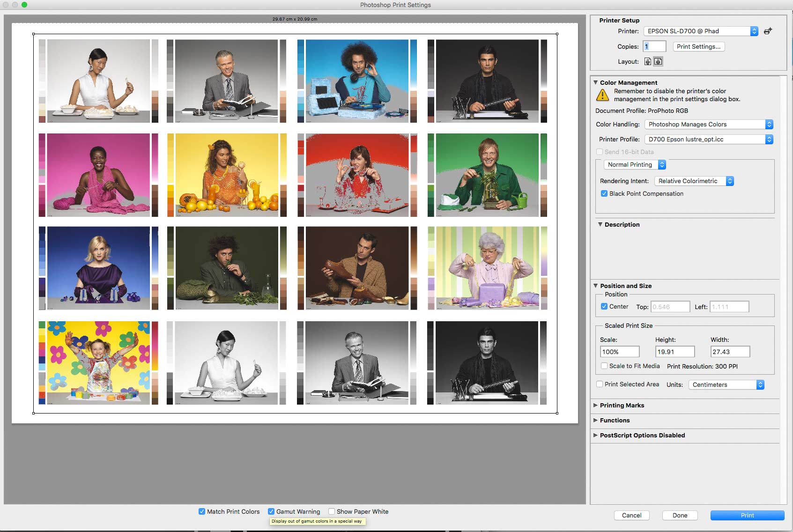Click the Top position field

point(670,307)
